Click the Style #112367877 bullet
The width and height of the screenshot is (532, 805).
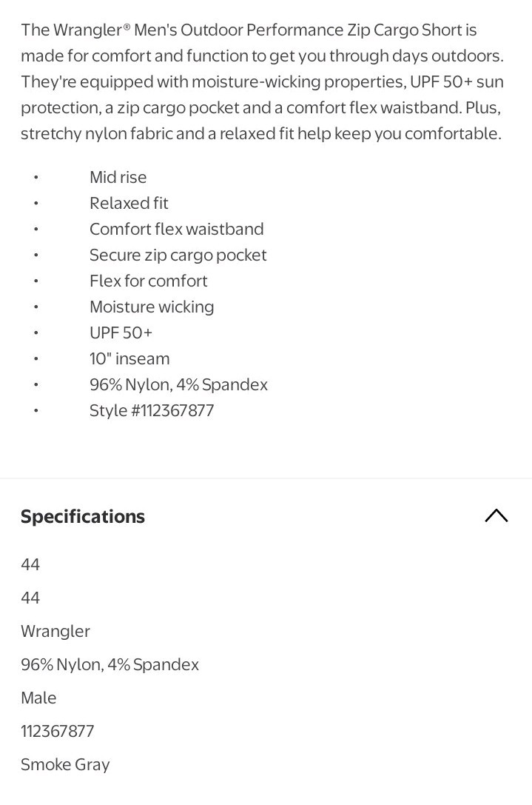[x=152, y=411]
